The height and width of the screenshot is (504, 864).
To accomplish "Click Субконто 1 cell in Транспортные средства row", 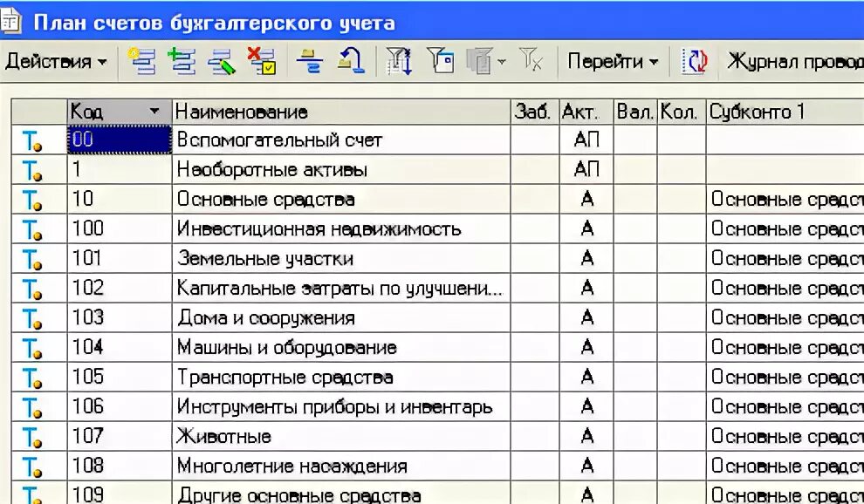I will pyautogui.click(x=785, y=378).
